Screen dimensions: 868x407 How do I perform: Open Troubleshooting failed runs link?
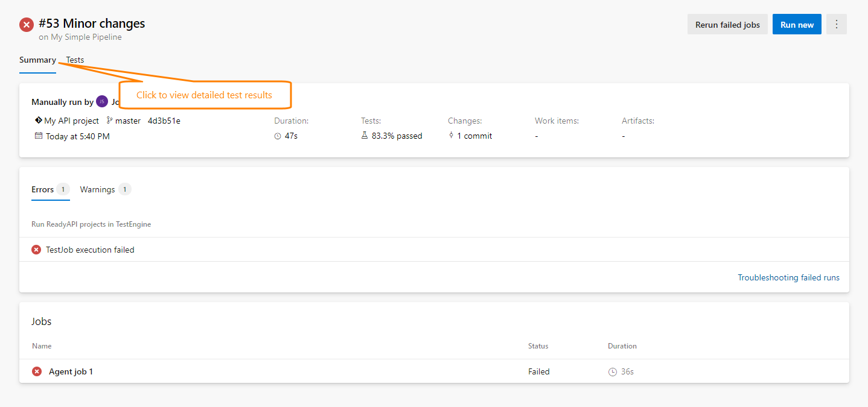click(x=788, y=277)
